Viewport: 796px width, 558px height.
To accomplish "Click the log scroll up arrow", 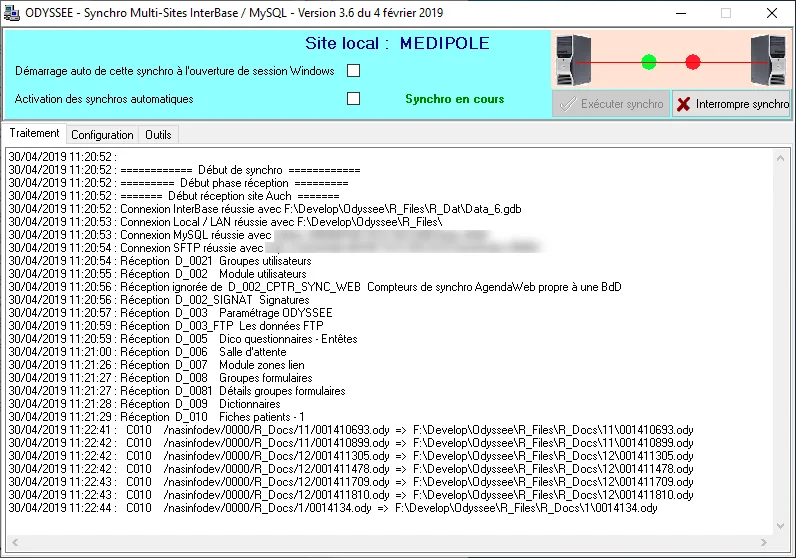I will (x=780, y=158).
